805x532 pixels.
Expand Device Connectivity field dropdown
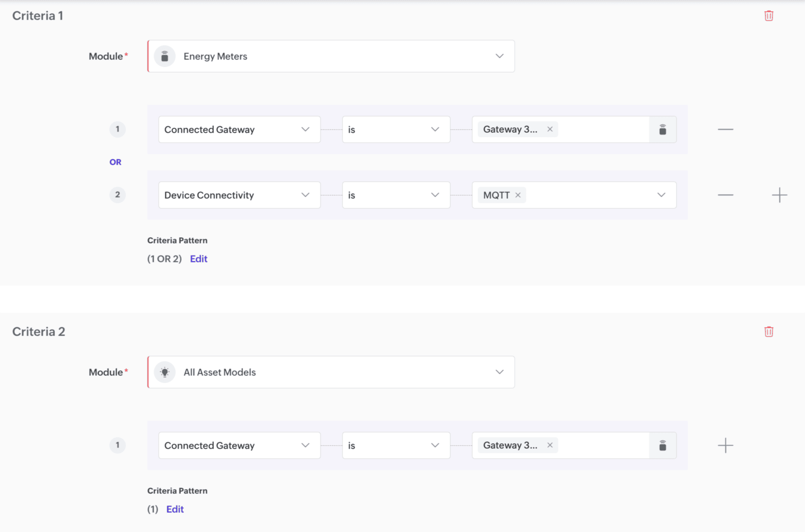point(305,195)
